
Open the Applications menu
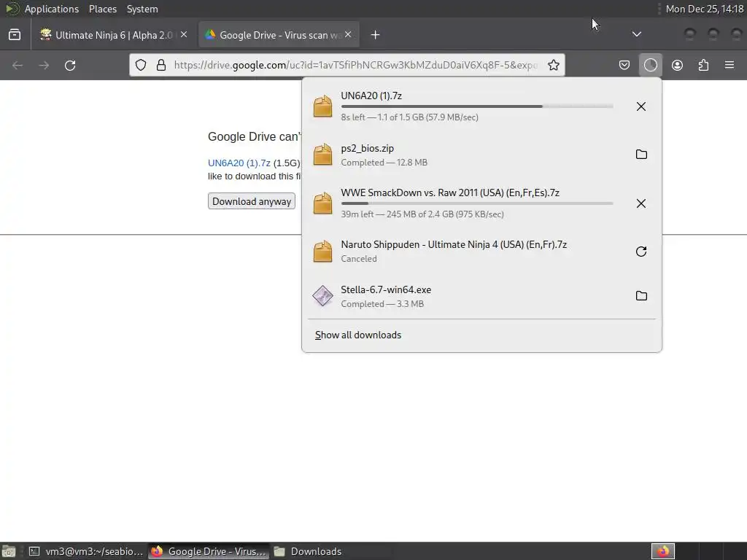click(x=52, y=9)
